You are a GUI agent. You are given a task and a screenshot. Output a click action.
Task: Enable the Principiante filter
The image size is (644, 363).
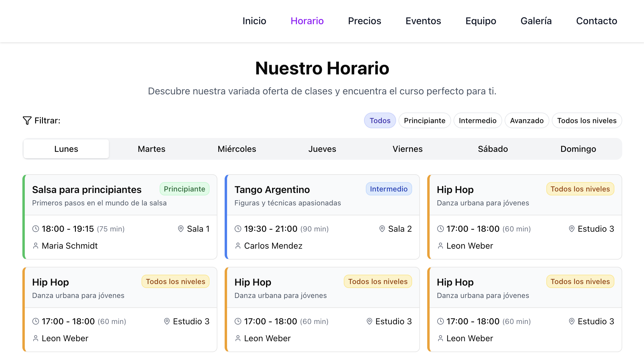[x=424, y=120]
